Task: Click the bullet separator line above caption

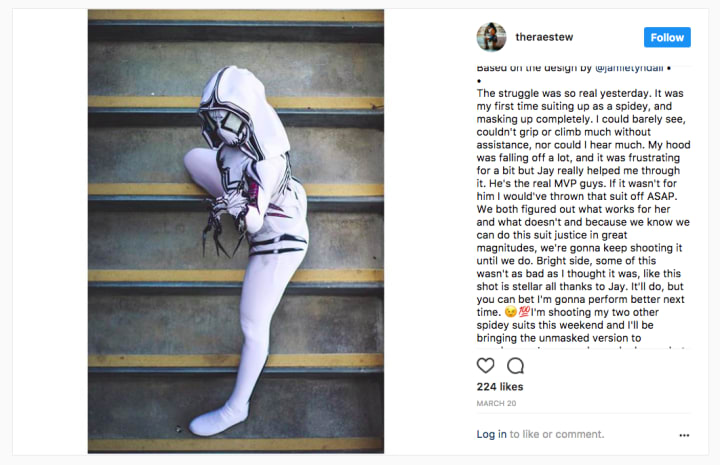Action: (x=479, y=81)
